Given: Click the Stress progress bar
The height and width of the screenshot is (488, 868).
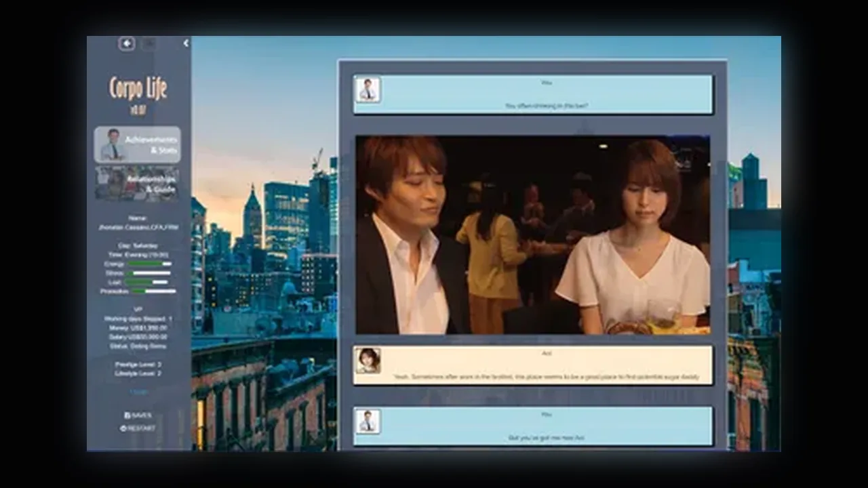Looking at the screenshot, I should click(x=149, y=273).
